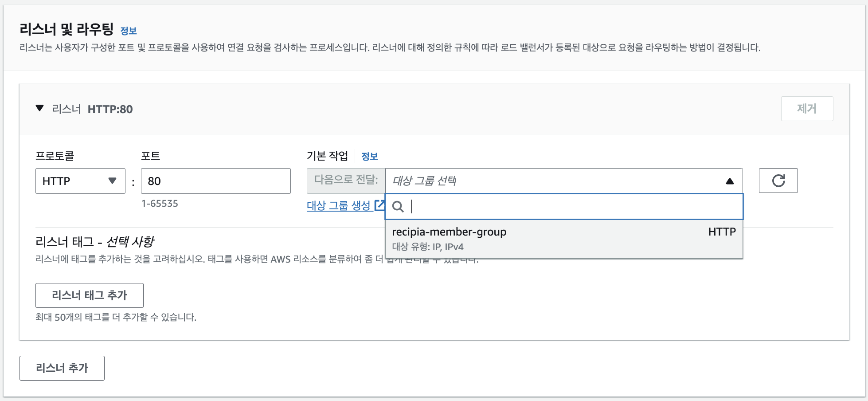Click the 제거 button
The width and height of the screenshot is (868, 401).
point(807,109)
